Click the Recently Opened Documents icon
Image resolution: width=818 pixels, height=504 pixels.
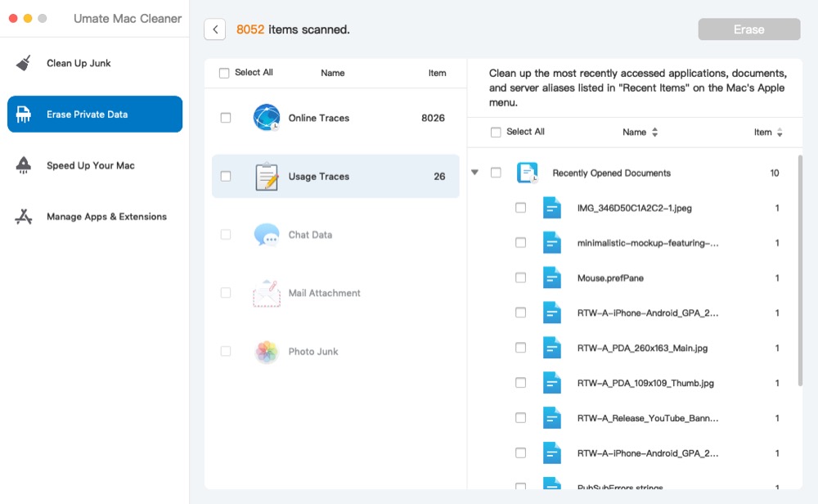pos(528,173)
